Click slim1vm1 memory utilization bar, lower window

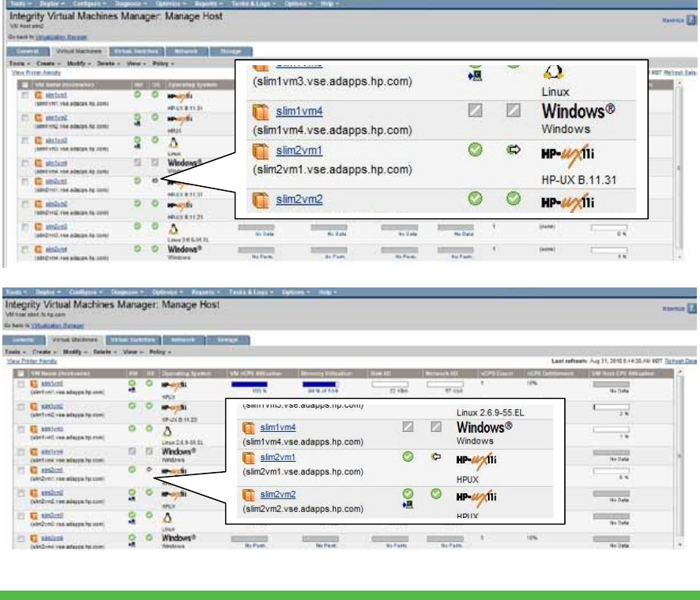pos(320,384)
